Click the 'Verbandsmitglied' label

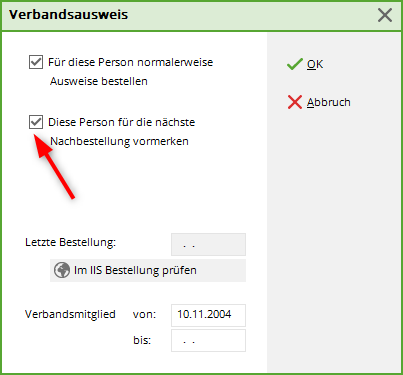(70, 314)
